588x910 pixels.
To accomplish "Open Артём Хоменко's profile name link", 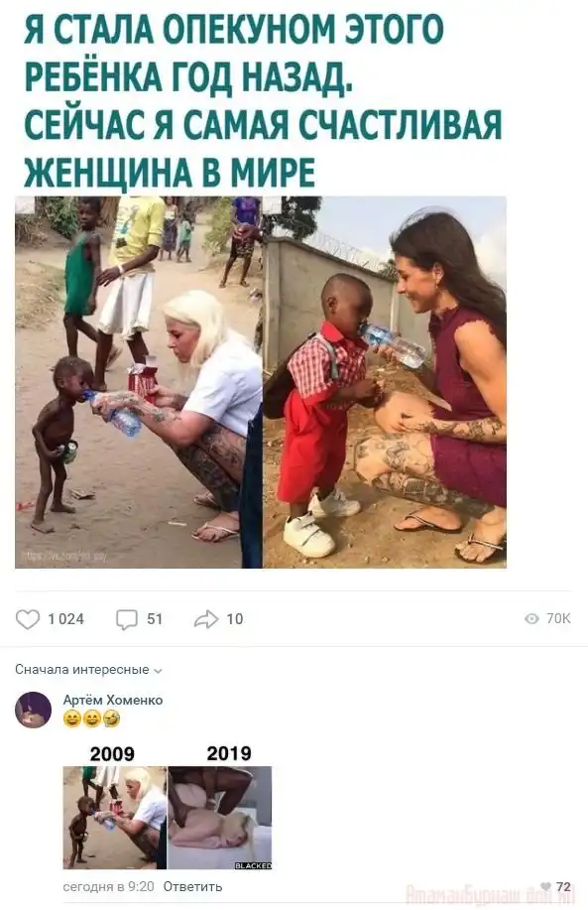I will (x=112, y=700).
